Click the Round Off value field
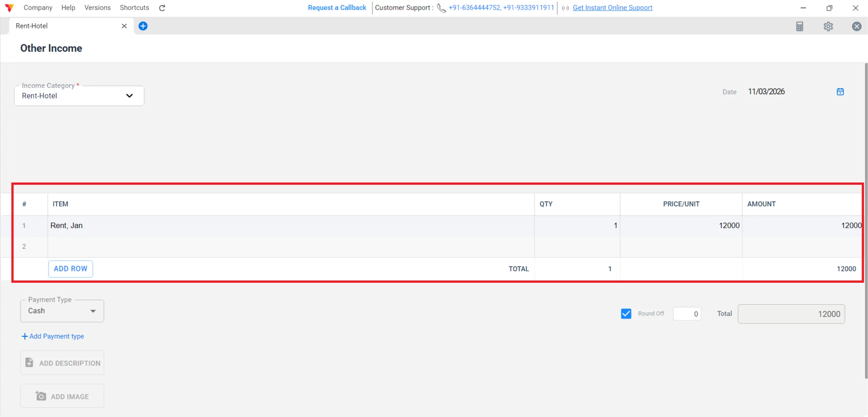Viewport: 868px width, 417px height. [x=687, y=314]
